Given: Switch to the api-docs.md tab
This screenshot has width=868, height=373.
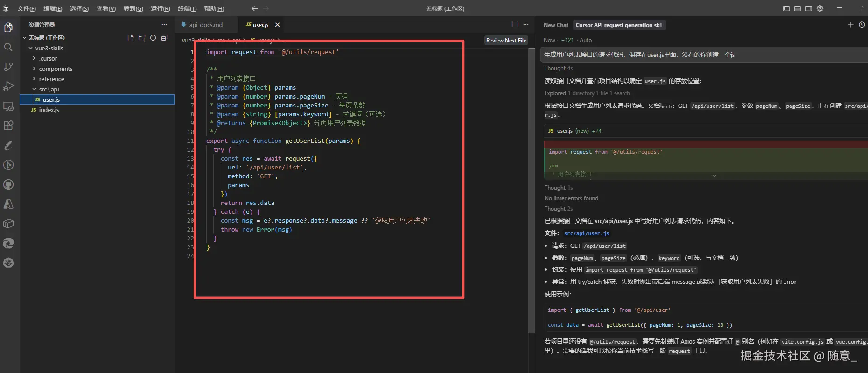Looking at the screenshot, I should coord(205,25).
